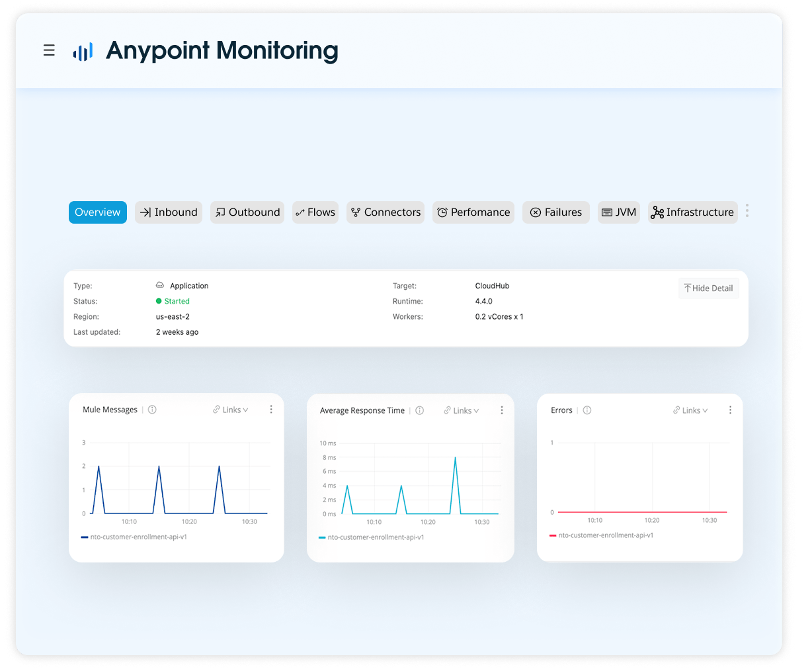The width and height of the screenshot is (812, 669).
Task: Click the Failures error icon
Action: (x=536, y=212)
